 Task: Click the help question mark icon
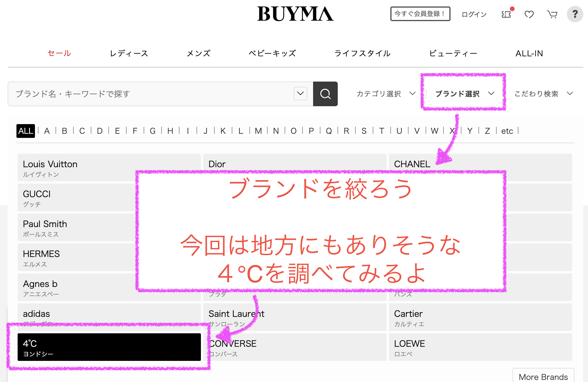[575, 14]
